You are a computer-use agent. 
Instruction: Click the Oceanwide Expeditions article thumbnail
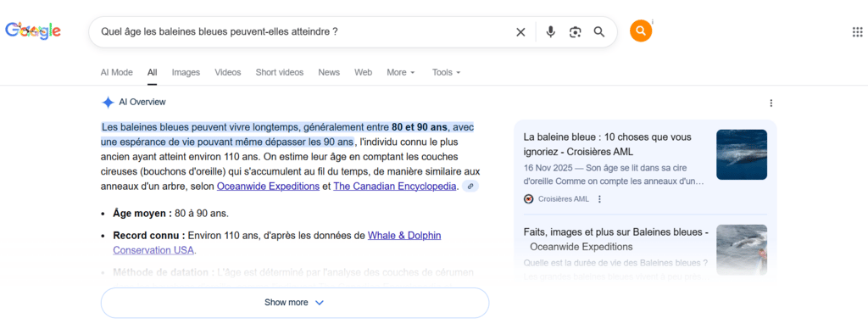[741, 249]
